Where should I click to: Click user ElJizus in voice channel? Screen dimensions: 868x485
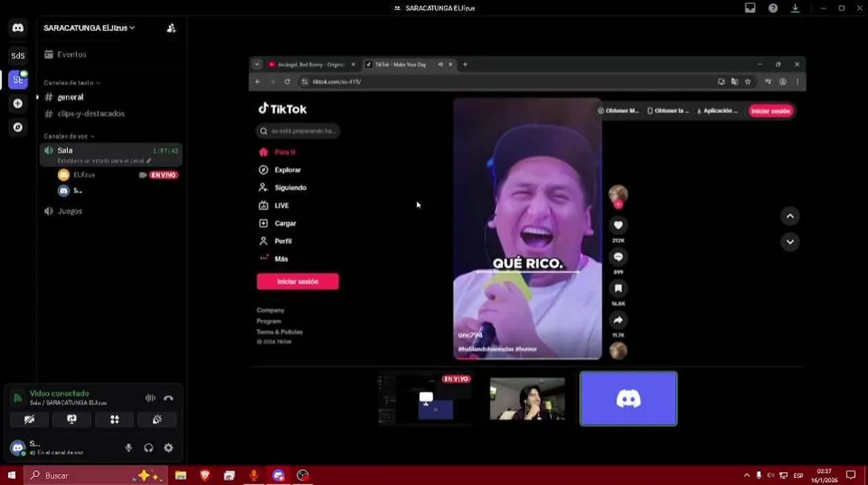84,175
